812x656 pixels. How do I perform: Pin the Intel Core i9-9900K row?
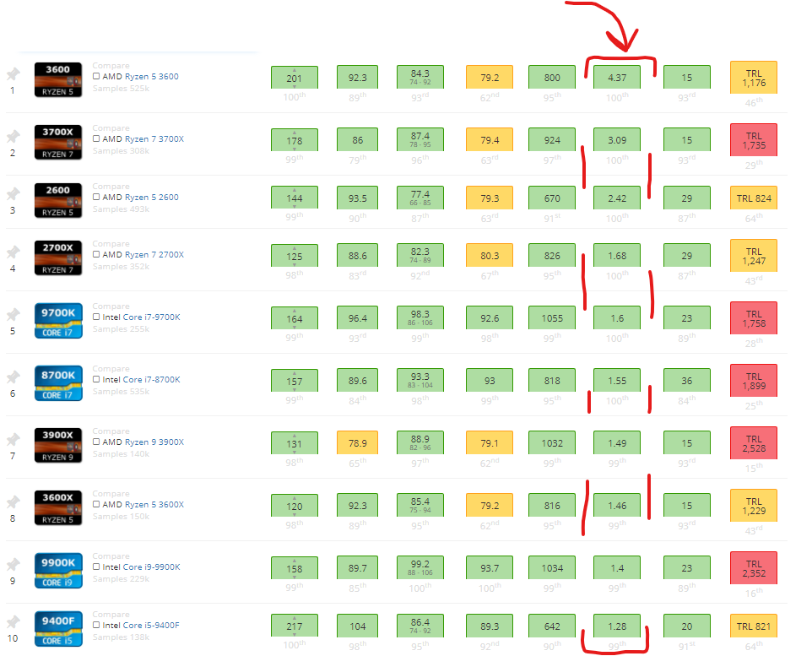[x=13, y=565]
